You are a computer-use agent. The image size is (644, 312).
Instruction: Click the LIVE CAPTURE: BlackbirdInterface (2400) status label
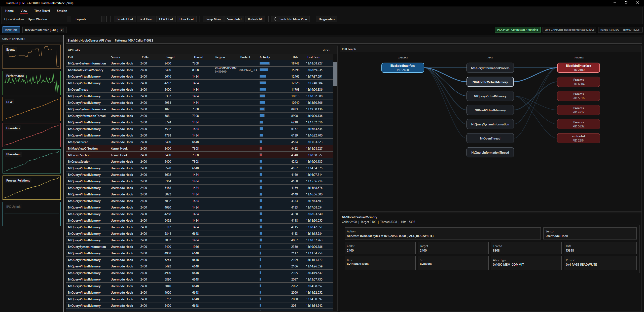pyautogui.click(x=569, y=30)
